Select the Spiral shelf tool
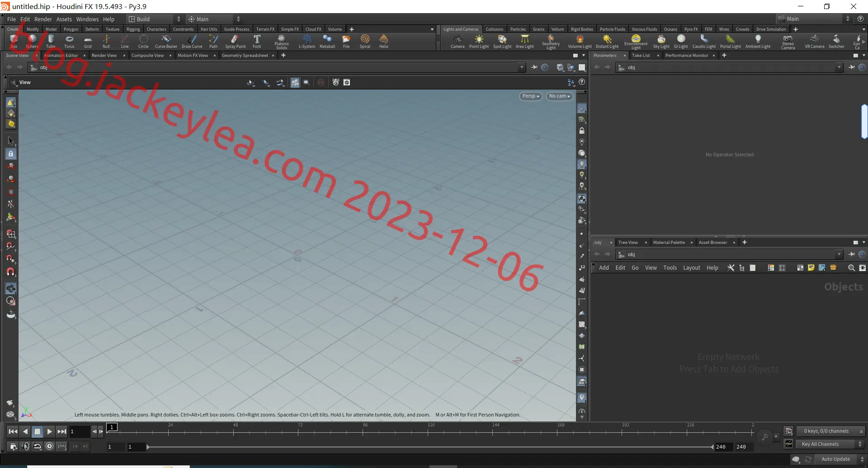The height and width of the screenshot is (468, 868). pos(365,41)
